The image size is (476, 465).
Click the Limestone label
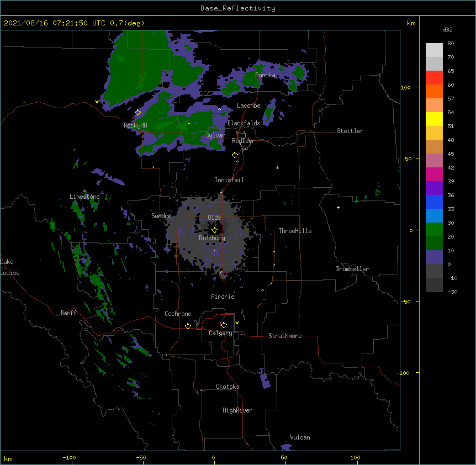pyautogui.click(x=84, y=197)
